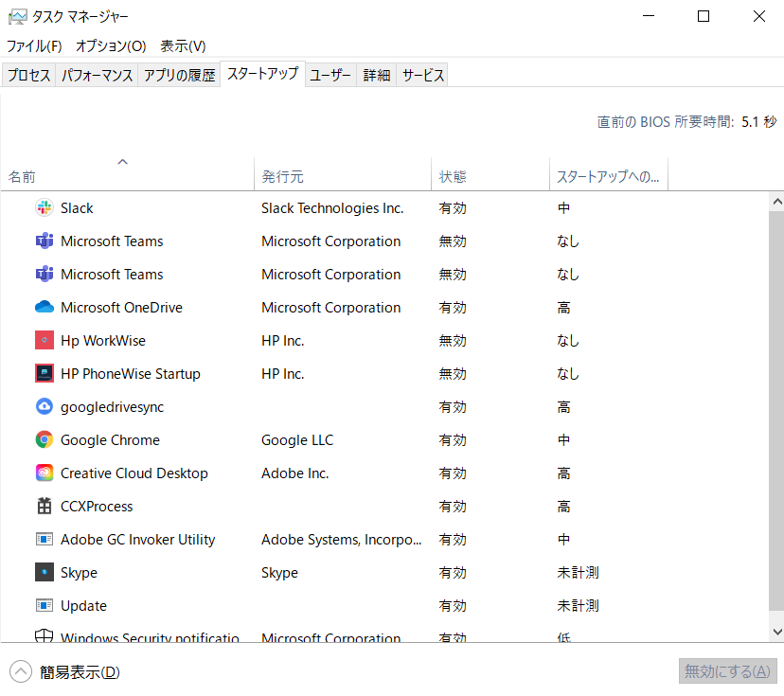This screenshot has width=784, height=696.
Task: Select the スタートアップ tab
Action: 262,74
